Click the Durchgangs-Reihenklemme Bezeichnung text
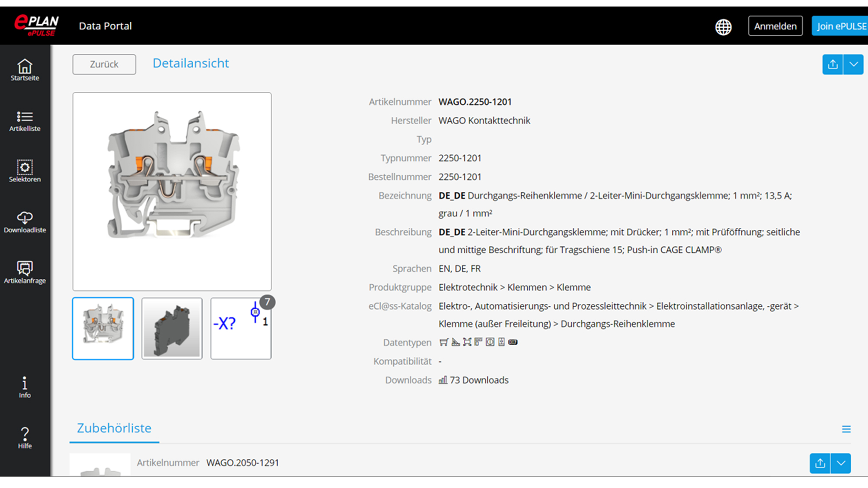 point(615,204)
